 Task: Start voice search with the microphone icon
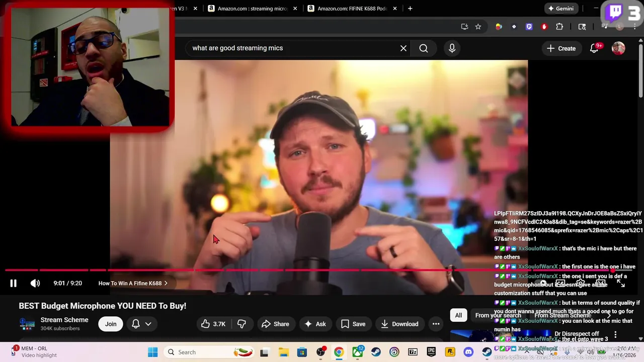click(x=452, y=48)
